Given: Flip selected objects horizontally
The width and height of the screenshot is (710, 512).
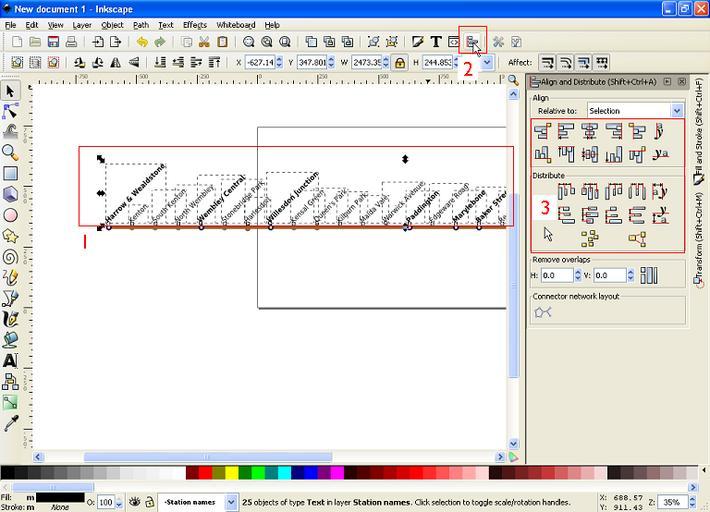Looking at the screenshot, I should (115, 62).
